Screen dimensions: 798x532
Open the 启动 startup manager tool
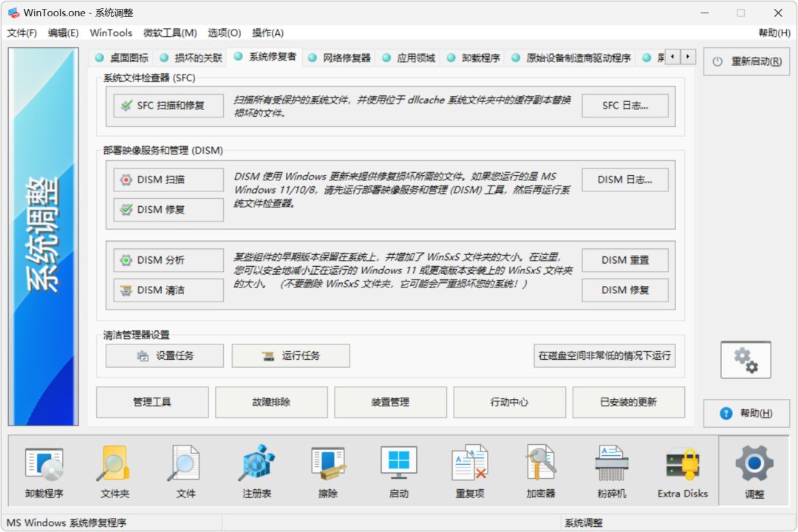point(398,471)
